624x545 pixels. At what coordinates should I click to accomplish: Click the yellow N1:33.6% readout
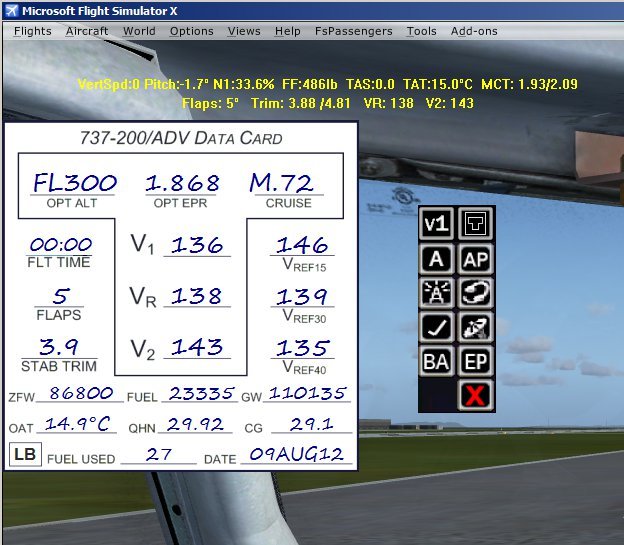[x=244, y=84]
